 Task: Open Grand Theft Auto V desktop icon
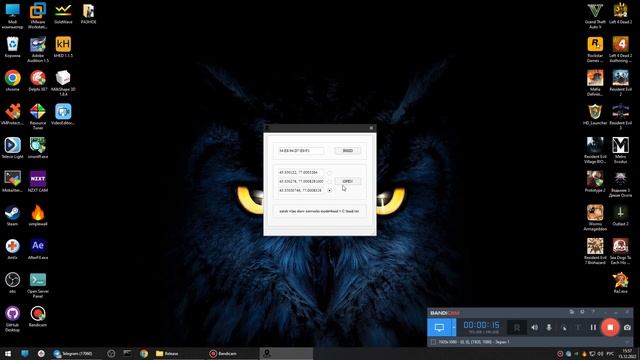coord(595,16)
